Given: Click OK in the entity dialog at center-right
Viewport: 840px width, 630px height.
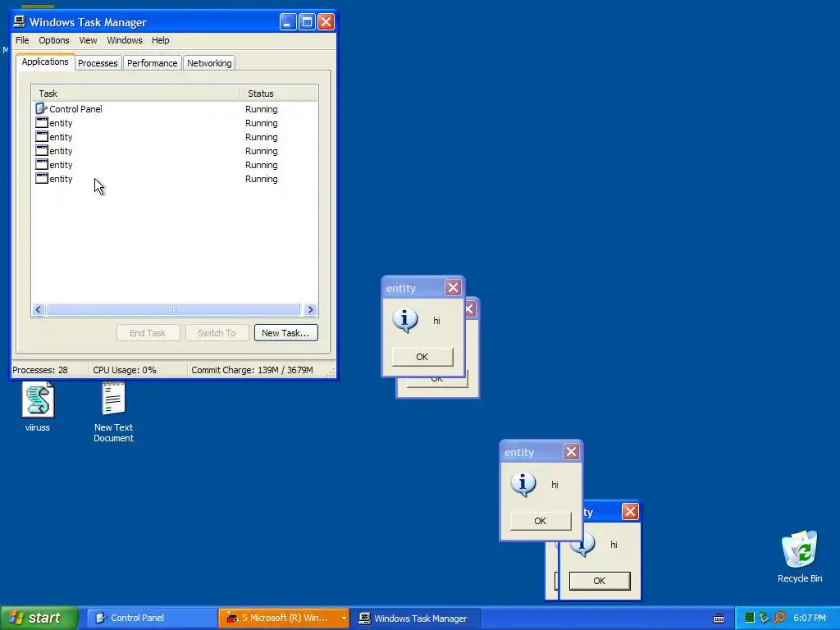Looking at the screenshot, I should point(540,521).
